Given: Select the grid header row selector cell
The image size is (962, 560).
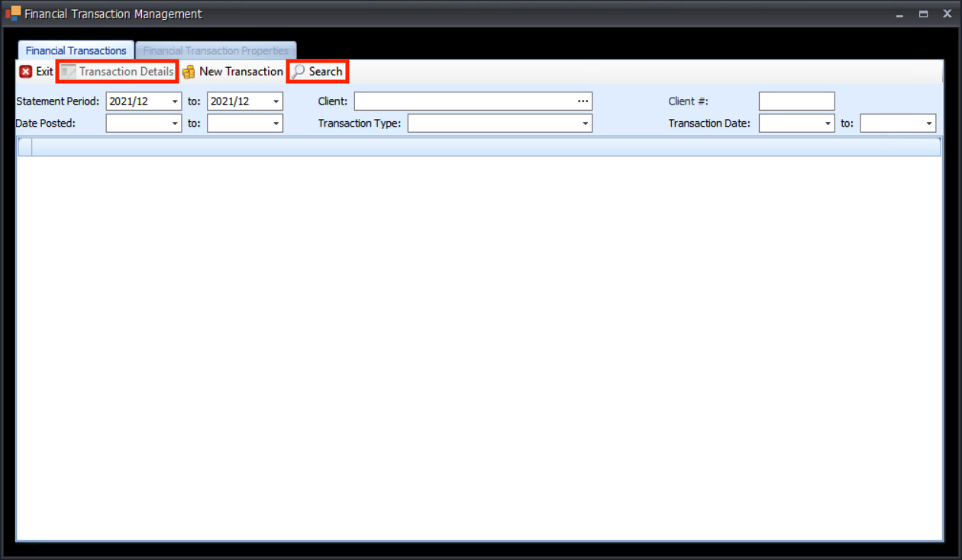Looking at the screenshot, I should (x=24, y=148).
